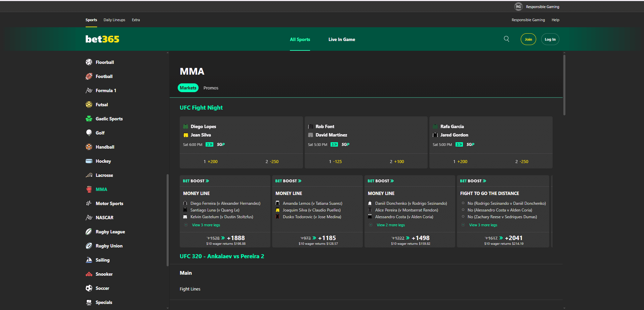The width and height of the screenshot is (644, 310).
Task: Switch to the Promos tab
Action: click(211, 88)
